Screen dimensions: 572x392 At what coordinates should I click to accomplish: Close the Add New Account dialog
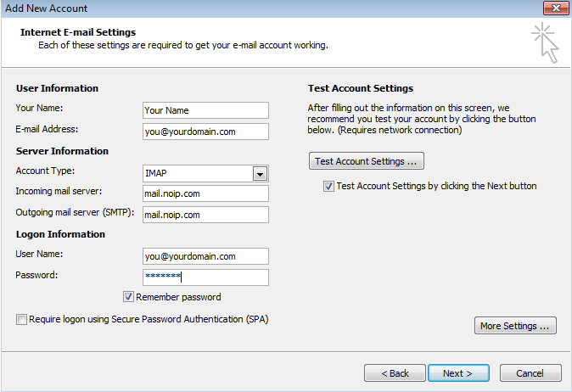[x=556, y=8]
